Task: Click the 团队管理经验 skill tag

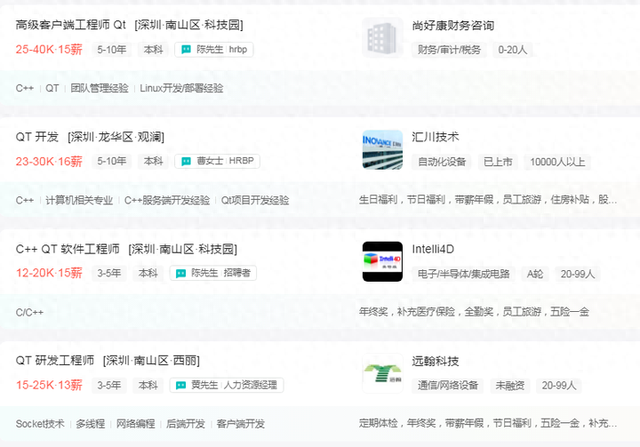Action: [100, 88]
